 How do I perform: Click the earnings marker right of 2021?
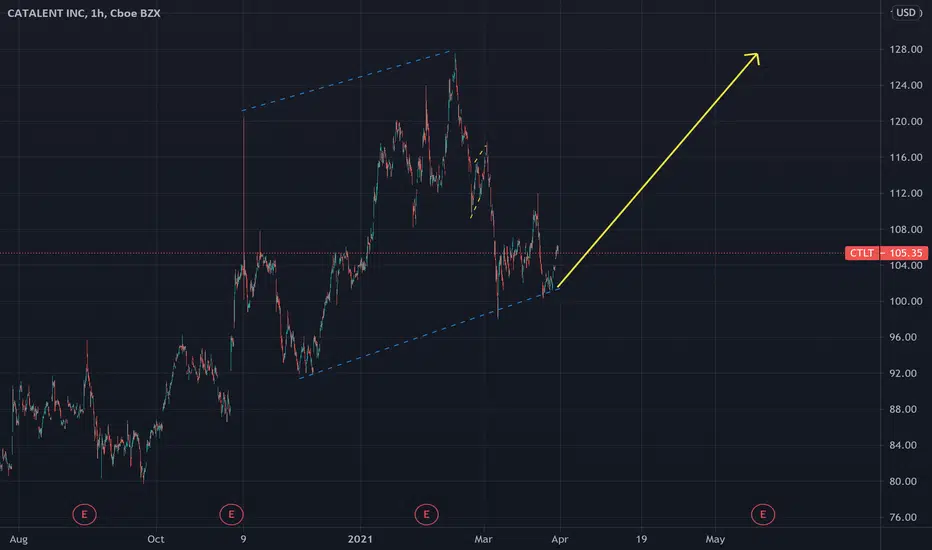click(x=426, y=514)
